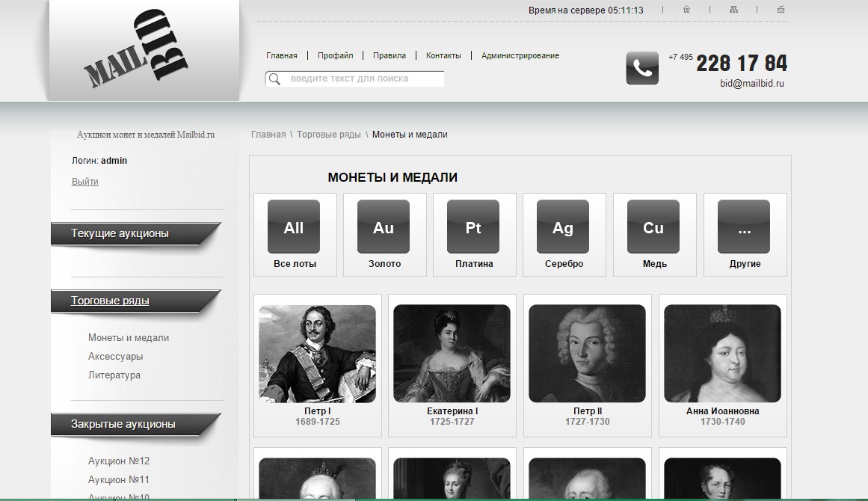The image size is (868, 501).
Task: Click the Выйти logout link
Action: pos(84,182)
